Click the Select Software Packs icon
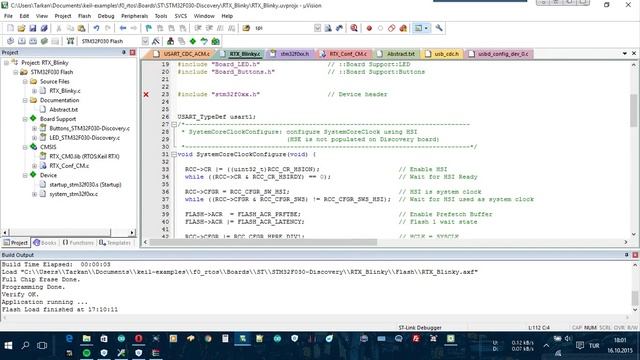Screen dimensions: 640x360 click(x=204, y=41)
